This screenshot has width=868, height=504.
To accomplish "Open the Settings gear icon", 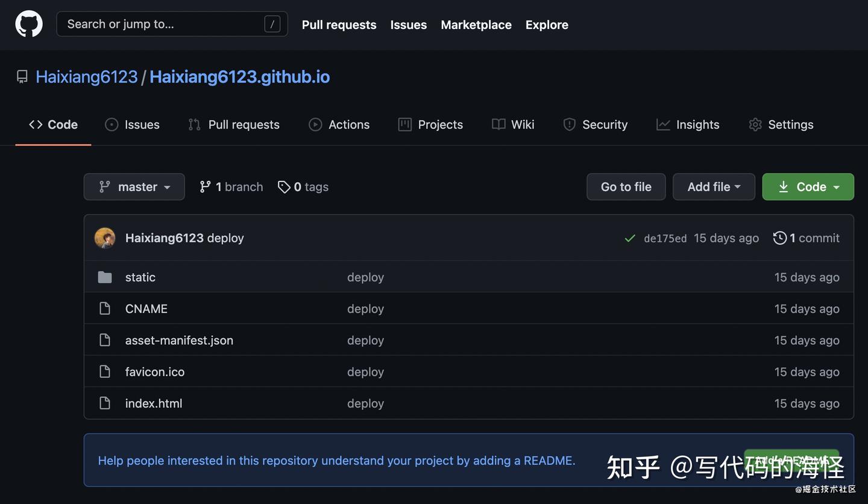I will 755,124.
